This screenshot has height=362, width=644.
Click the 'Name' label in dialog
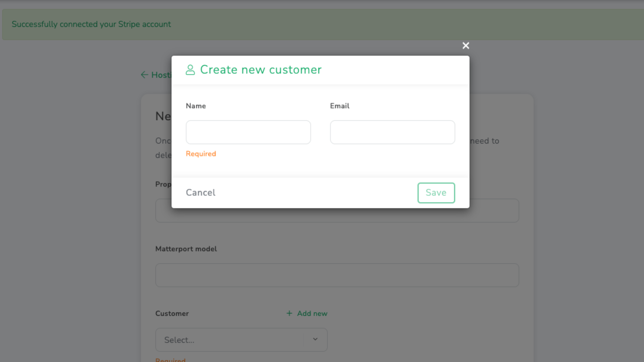pyautogui.click(x=196, y=106)
